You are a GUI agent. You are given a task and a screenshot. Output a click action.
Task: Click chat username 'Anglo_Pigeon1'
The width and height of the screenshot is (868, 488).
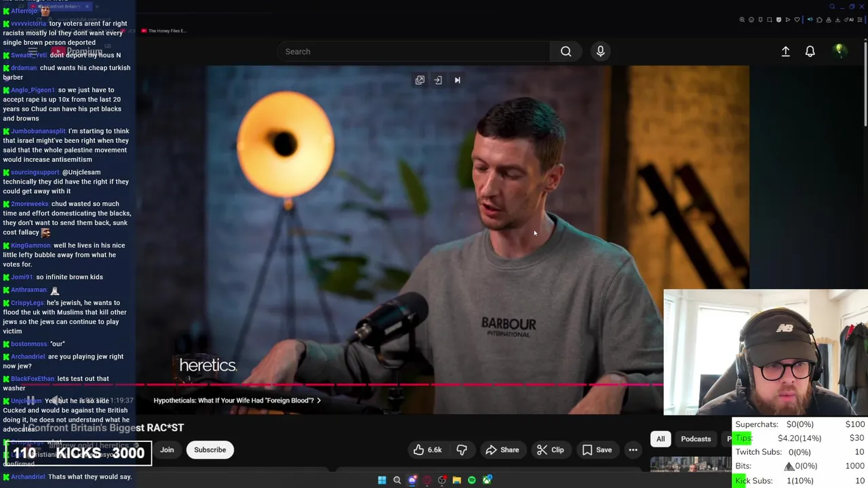pos(33,90)
